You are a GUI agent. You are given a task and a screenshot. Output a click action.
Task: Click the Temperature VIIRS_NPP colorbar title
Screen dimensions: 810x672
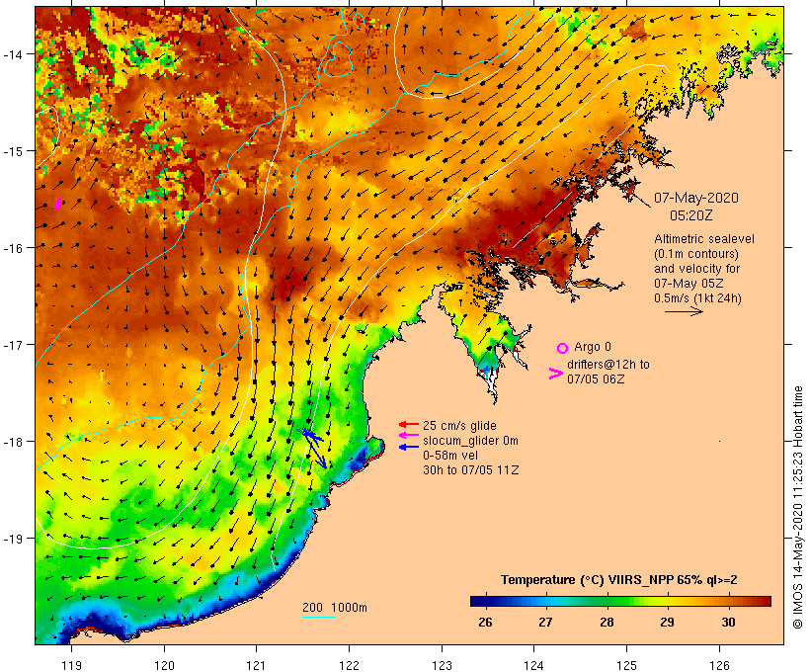[619, 580]
